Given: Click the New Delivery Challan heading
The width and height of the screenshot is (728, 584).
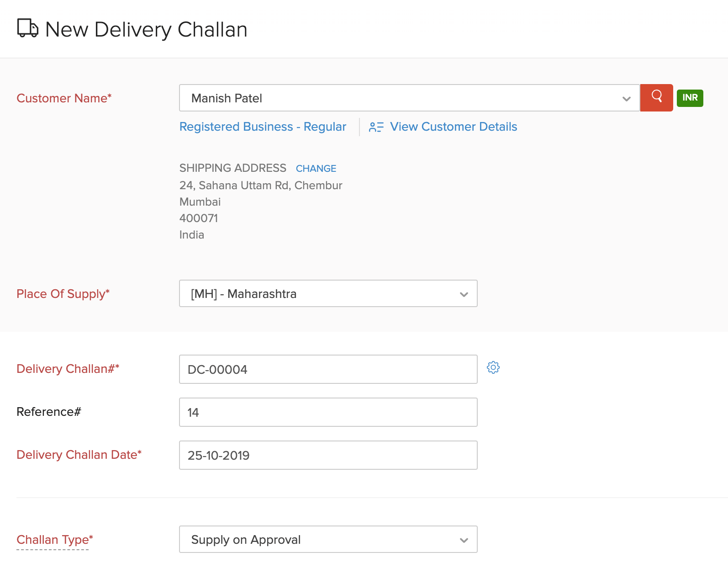Looking at the screenshot, I should [x=146, y=30].
